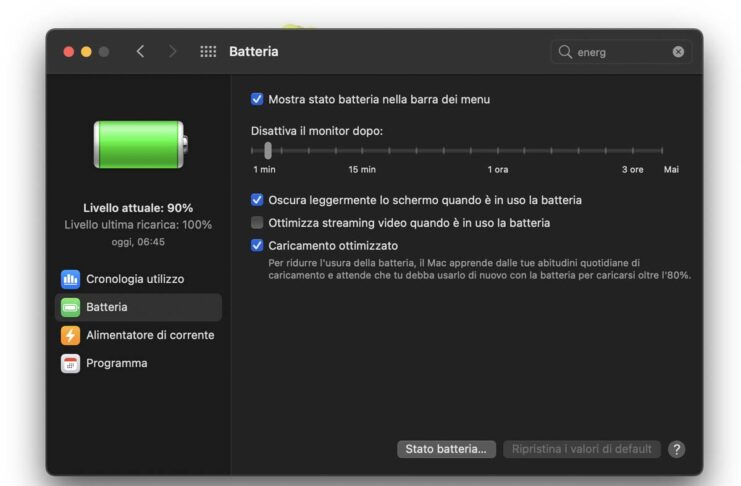Image resolution: width=741 pixels, height=486 pixels.
Task: Disable Caricamento ottimizzato checkbox
Action: coord(257,245)
